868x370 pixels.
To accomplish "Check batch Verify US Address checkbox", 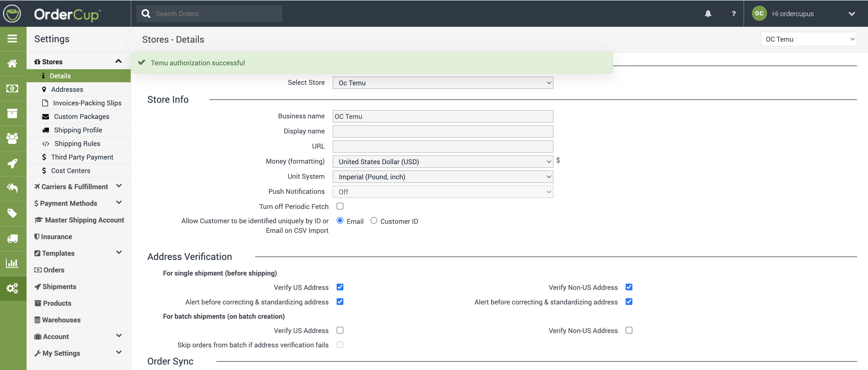I will 340,330.
